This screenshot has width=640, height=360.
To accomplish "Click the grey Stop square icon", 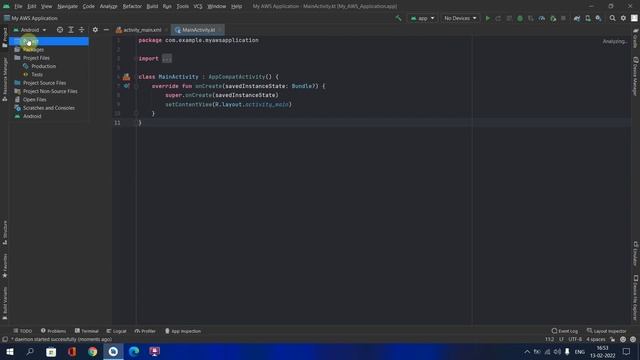I will 563,18.
